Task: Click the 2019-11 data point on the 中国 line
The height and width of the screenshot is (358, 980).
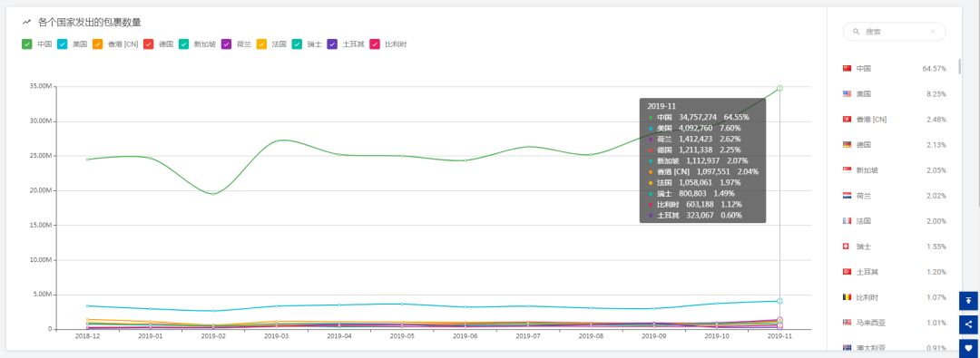Action: pos(780,88)
